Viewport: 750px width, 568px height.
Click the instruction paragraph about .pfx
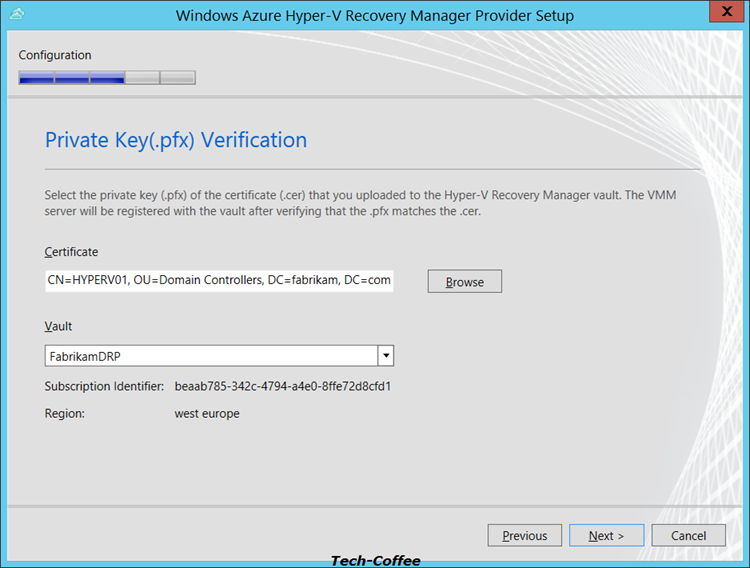click(x=360, y=203)
